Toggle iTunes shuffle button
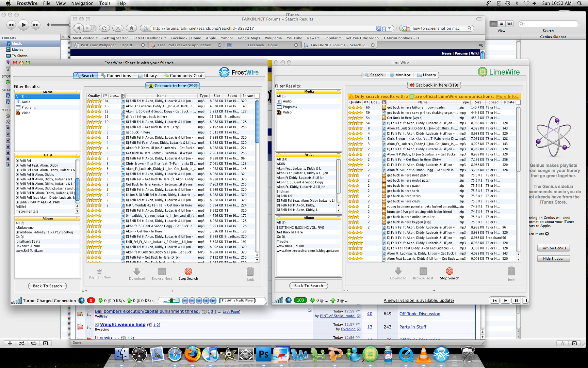 21,343
